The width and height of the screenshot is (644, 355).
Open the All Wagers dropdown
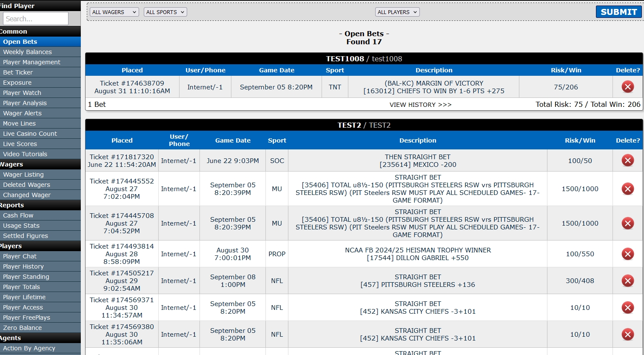[114, 12]
